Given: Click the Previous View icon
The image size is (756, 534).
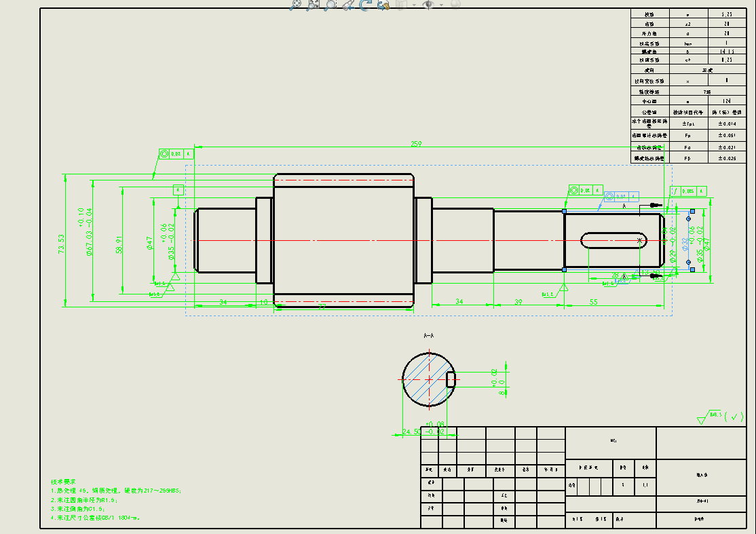Looking at the screenshot, I should (x=347, y=5).
